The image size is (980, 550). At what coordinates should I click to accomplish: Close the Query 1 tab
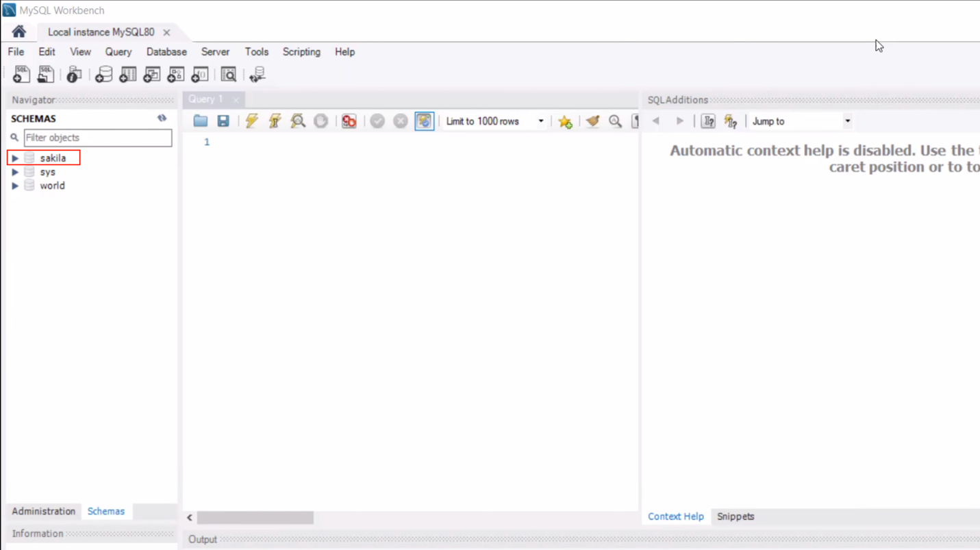(x=236, y=100)
